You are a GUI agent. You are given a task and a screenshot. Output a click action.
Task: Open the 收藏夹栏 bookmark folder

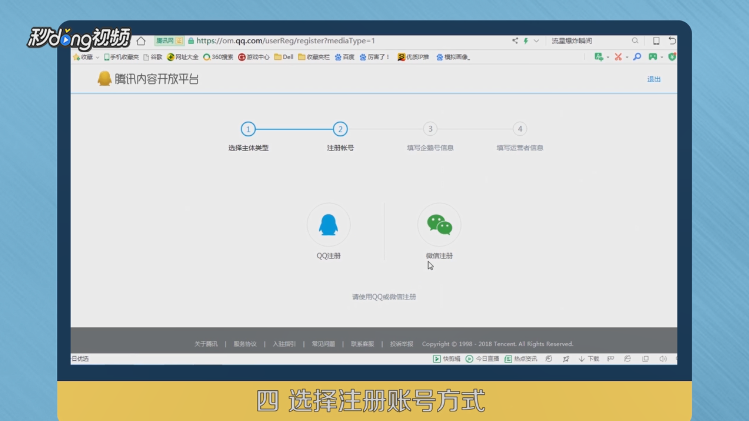coord(314,57)
